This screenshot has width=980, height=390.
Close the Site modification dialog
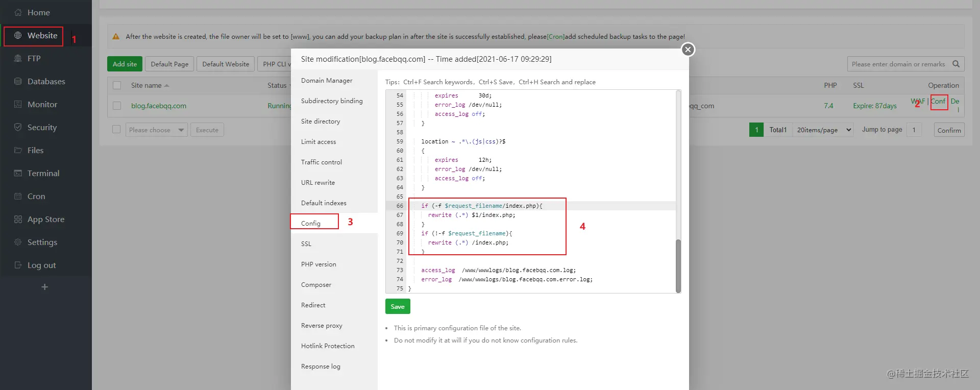tap(688, 50)
